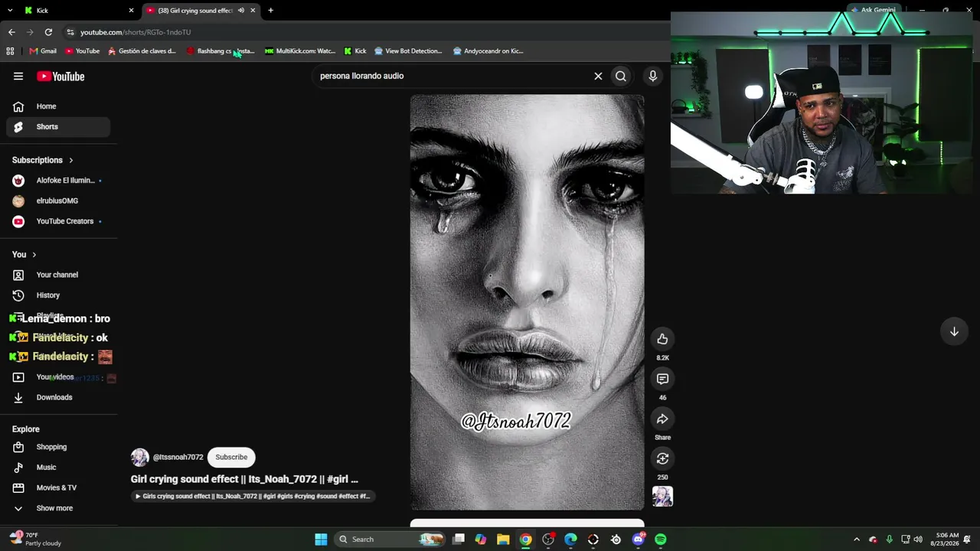Image resolution: width=980 pixels, height=551 pixels.
Task: Open the 'Girls crying sound effect' sound link
Action: click(x=253, y=496)
